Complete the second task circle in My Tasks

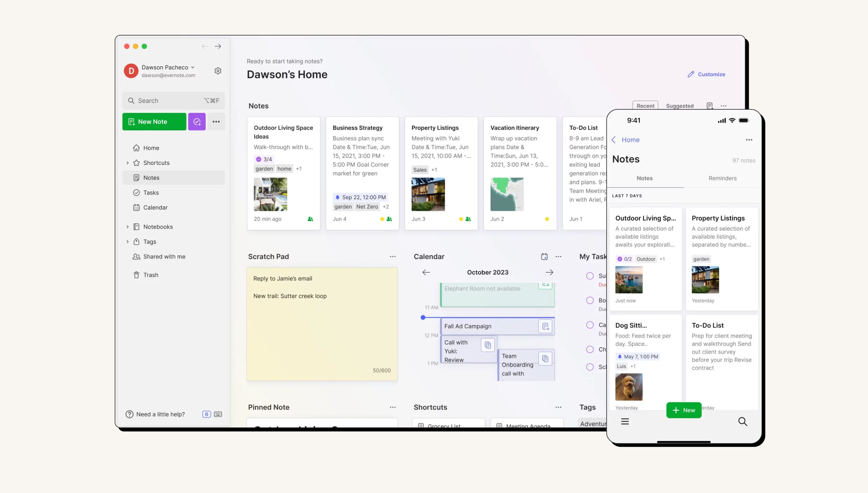590,300
